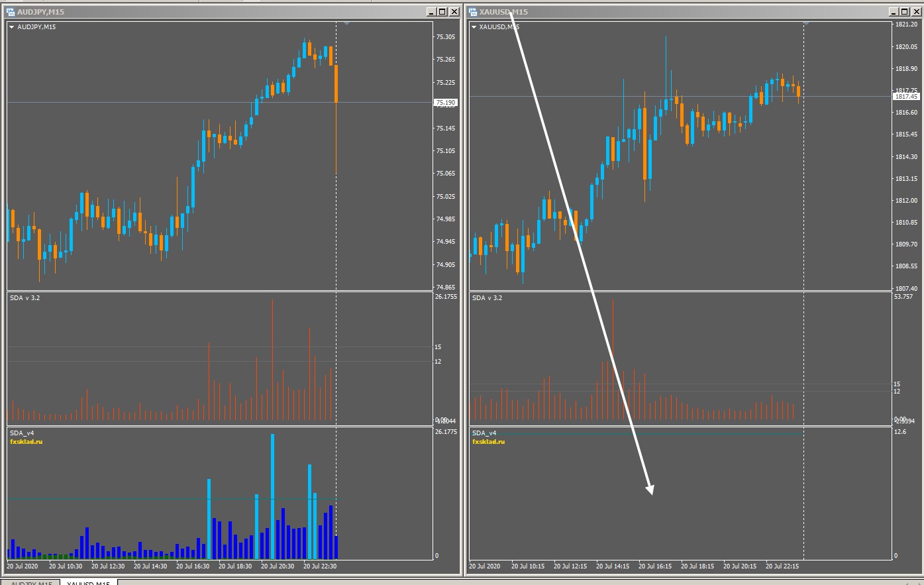
Task: Switch to the AUDJPY,M15 bottom tab
Action: click(x=31, y=582)
